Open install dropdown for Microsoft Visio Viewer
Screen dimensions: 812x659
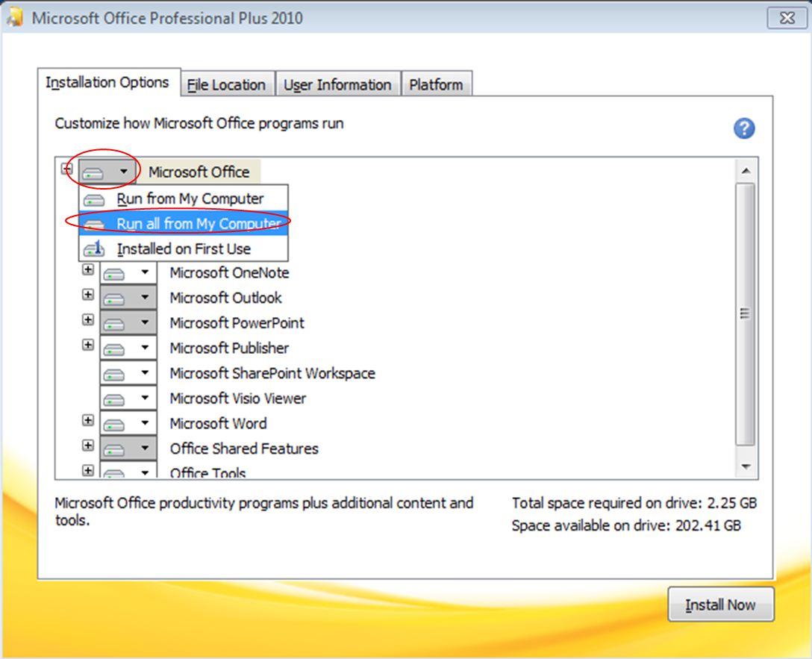pyautogui.click(x=128, y=398)
